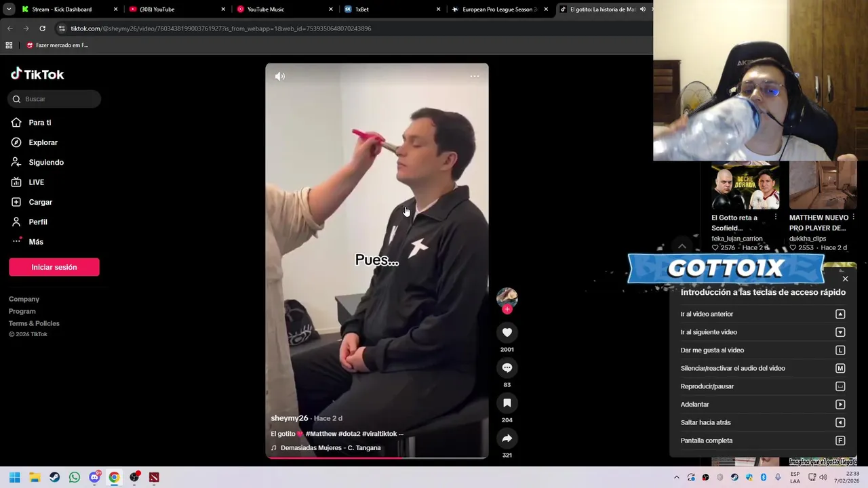Open Windows Start menu
The image size is (868, 488).
coord(15,477)
